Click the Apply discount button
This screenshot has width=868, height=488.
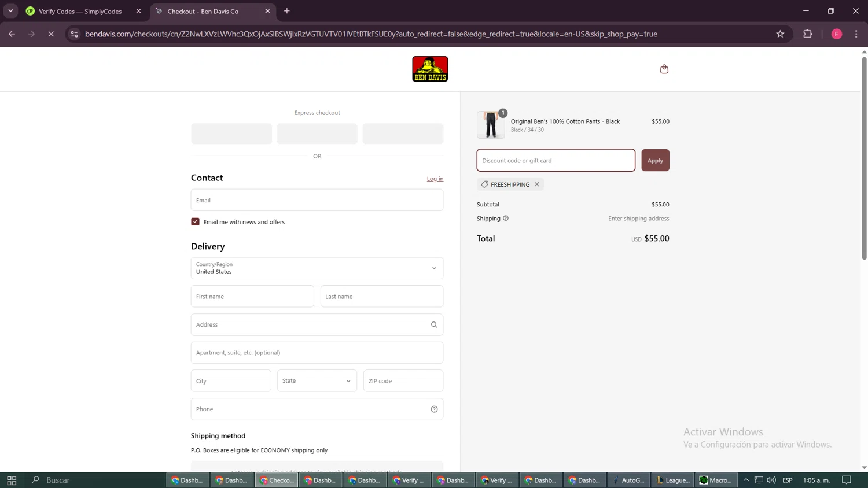[x=655, y=160]
